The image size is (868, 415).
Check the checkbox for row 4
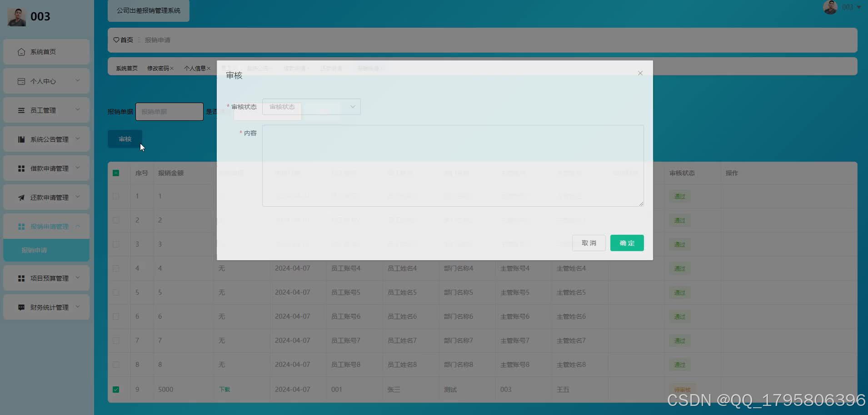pyautogui.click(x=116, y=268)
